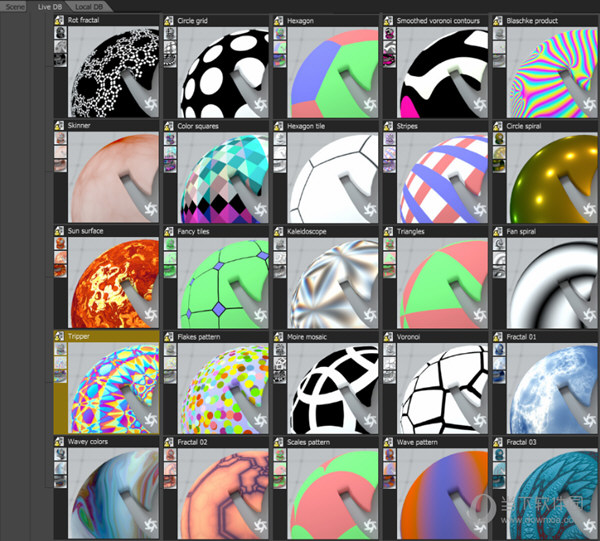Choose the top small side preview of Color squares

tap(170, 141)
